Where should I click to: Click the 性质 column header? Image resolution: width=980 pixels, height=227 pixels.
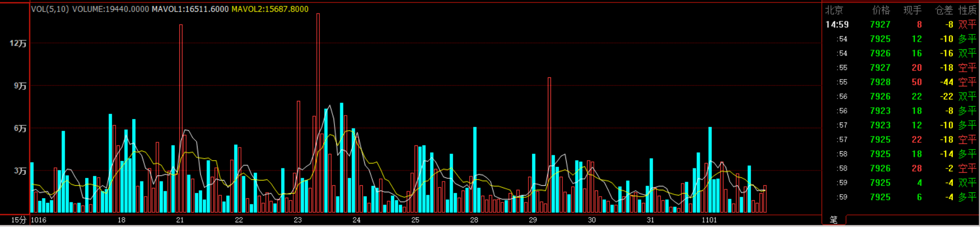pos(967,10)
